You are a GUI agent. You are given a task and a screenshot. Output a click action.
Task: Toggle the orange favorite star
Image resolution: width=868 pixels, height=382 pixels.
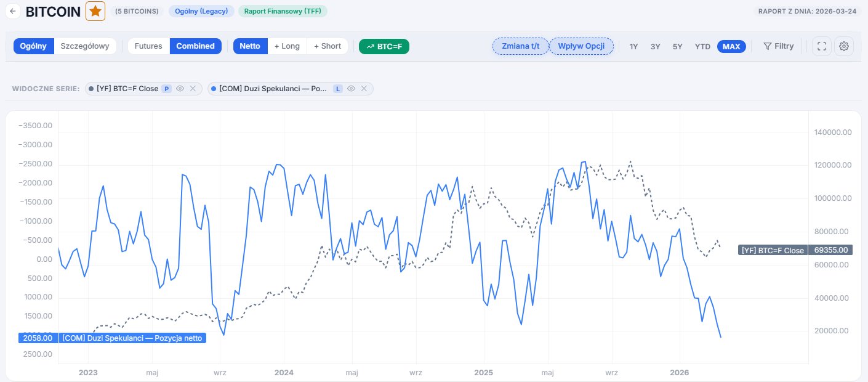pyautogui.click(x=95, y=11)
